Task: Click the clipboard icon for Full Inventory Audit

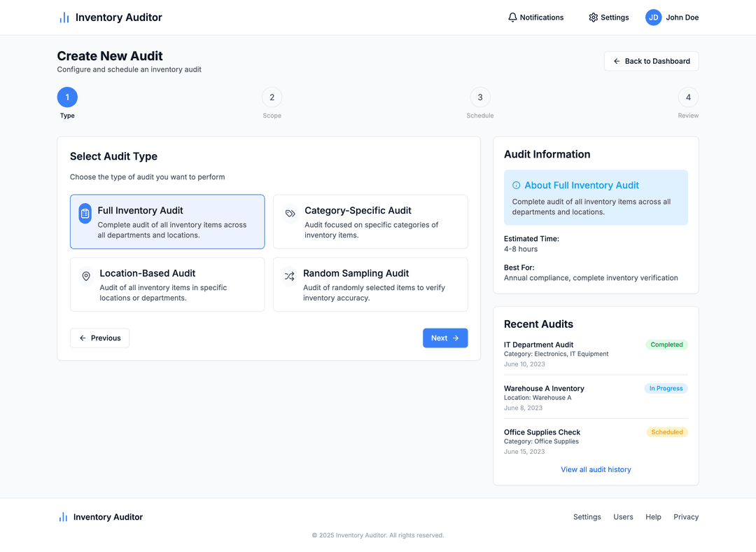Action: [x=85, y=214]
